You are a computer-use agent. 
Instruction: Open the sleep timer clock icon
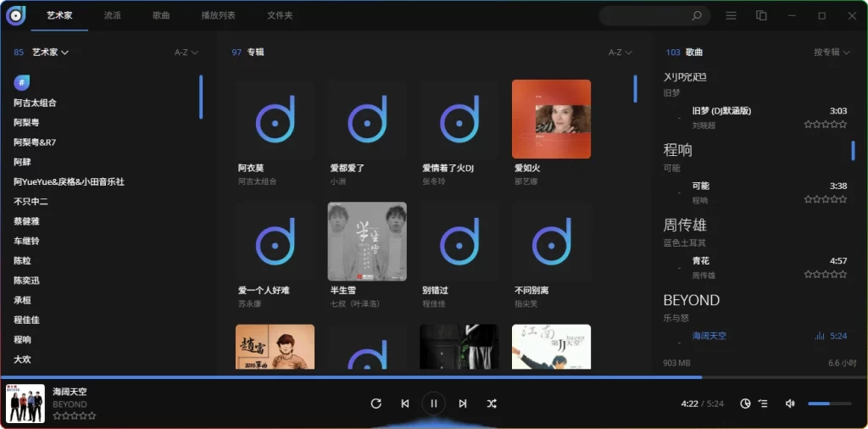pos(745,404)
